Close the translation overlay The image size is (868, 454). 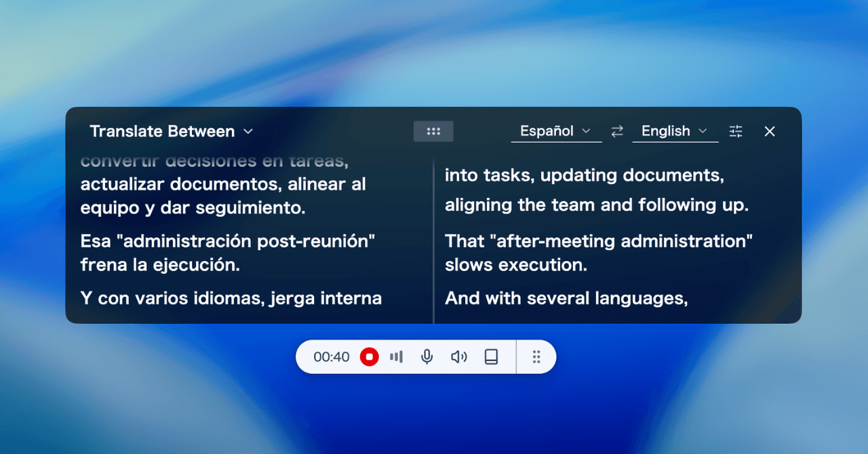coord(769,131)
